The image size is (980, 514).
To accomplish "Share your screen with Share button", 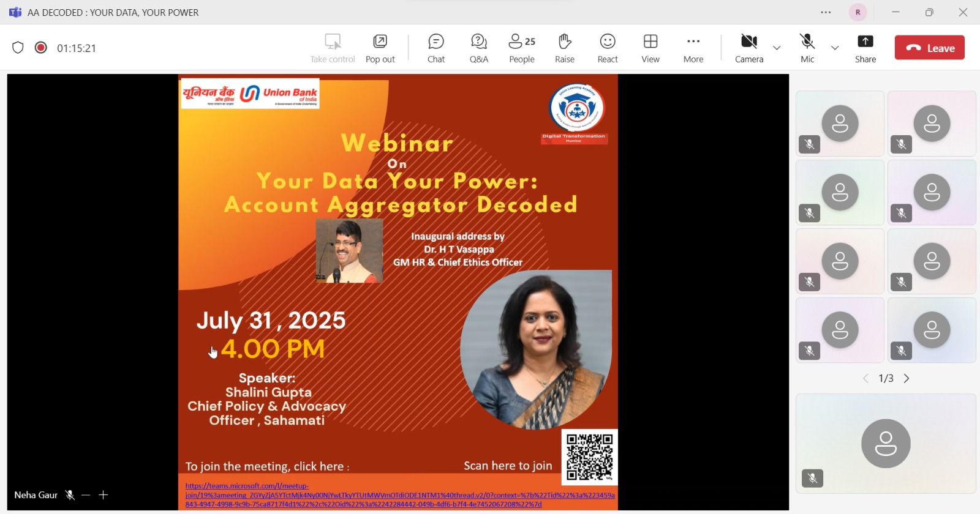I will [x=865, y=48].
